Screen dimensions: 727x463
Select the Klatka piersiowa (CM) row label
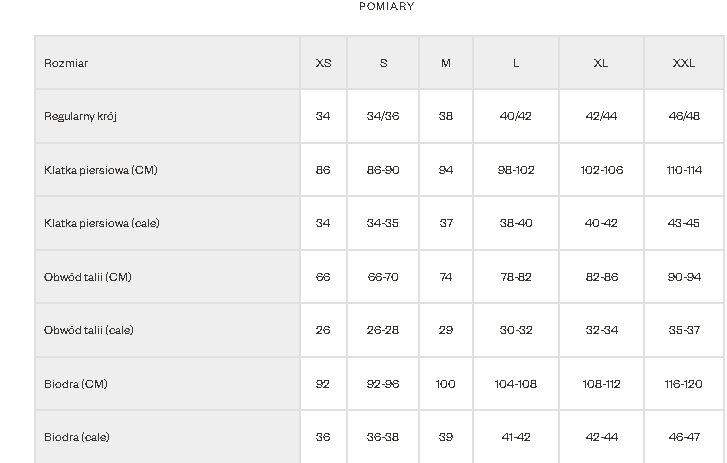coord(101,170)
